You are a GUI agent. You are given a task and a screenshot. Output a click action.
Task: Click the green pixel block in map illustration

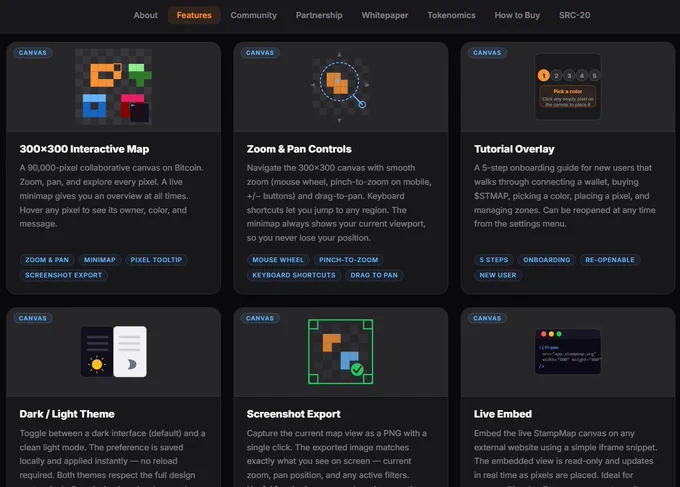(x=140, y=75)
